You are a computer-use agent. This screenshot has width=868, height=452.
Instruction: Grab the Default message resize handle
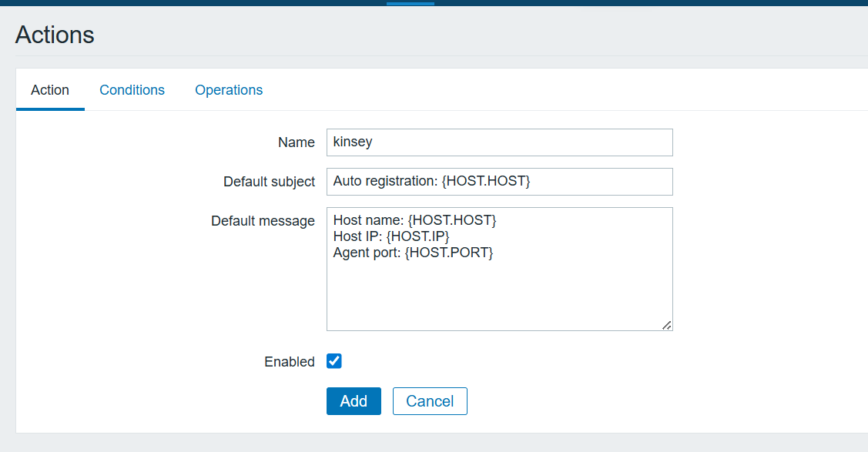pyautogui.click(x=666, y=325)
